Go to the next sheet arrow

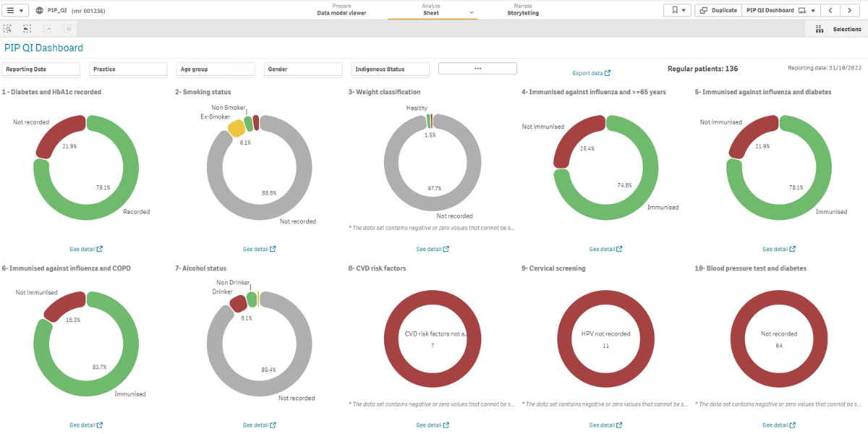pos(850,11)
